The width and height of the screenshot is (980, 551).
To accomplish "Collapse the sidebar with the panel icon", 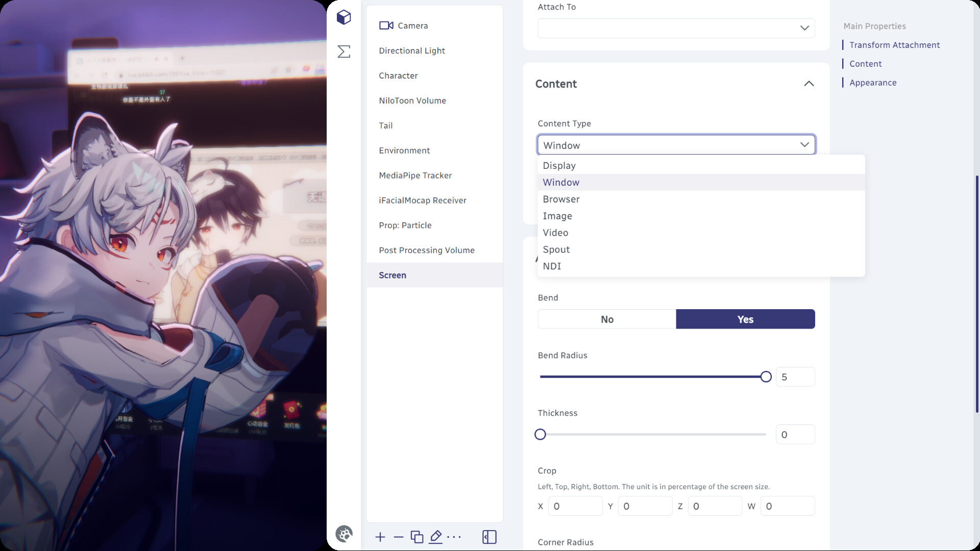I will [488, 537].
